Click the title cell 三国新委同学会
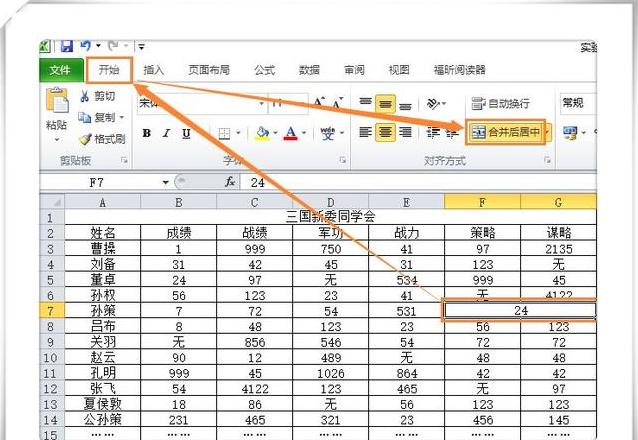 click(330, 217)
